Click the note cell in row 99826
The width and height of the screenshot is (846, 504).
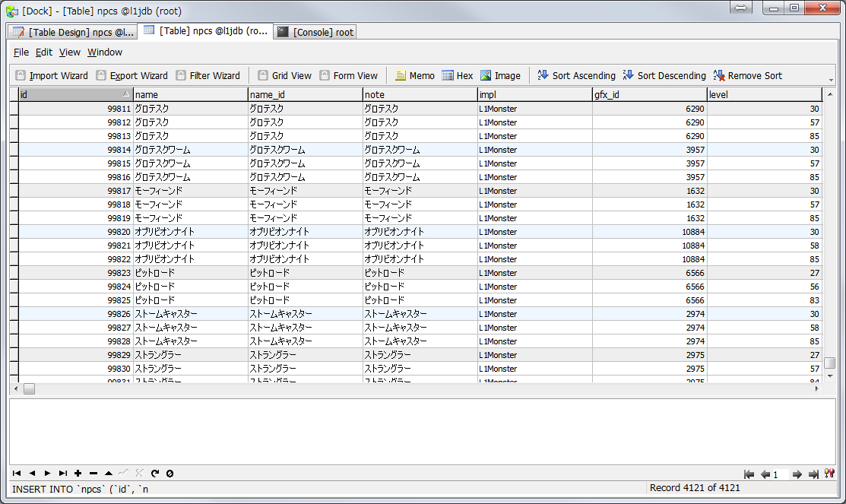point(420,313)
